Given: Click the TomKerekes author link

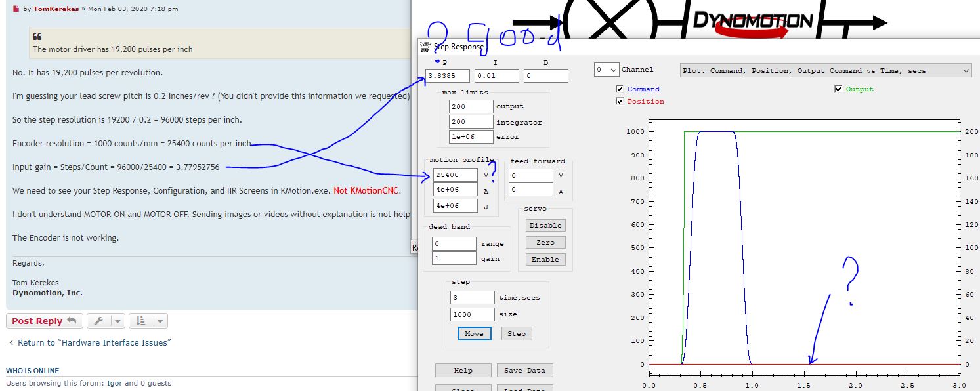Looking at the screenshot, I should [56, 9].
